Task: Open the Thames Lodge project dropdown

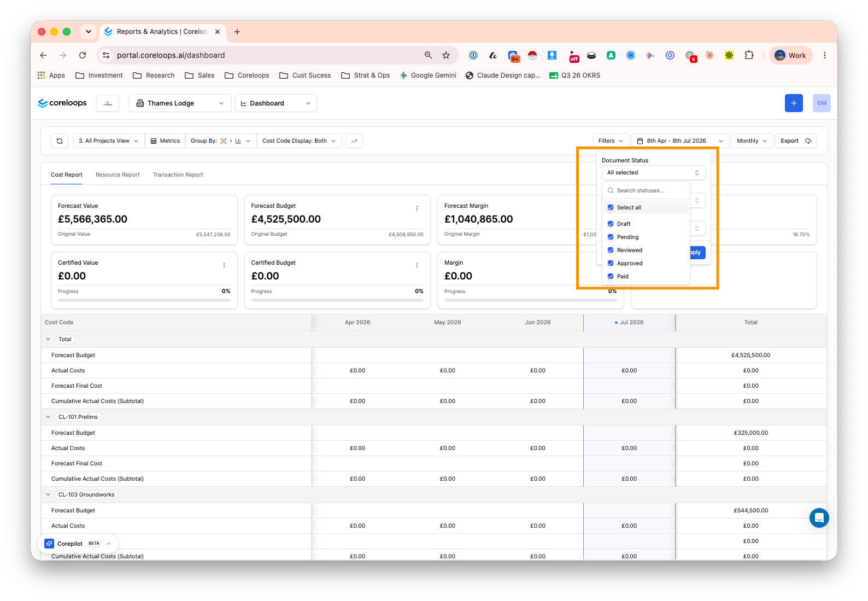Action: click(x=180, y=103)
